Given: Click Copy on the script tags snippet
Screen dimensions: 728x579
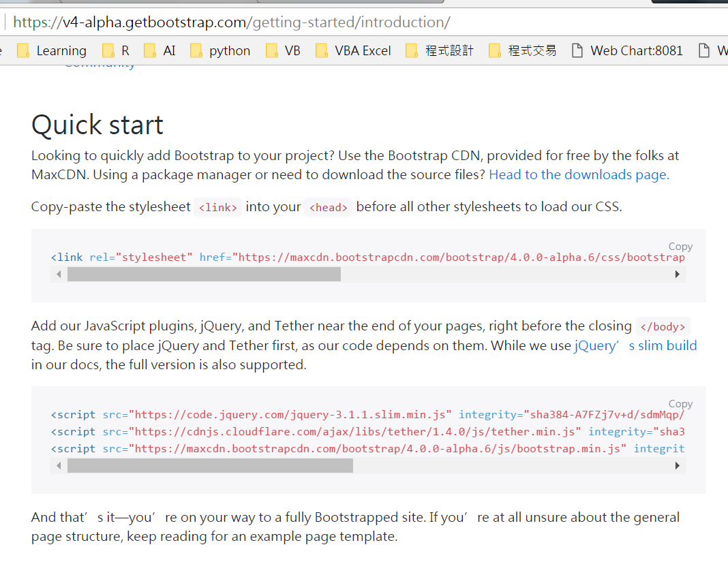Looking at the screenshot, I should pyautogui.click(x=680, y=403).
